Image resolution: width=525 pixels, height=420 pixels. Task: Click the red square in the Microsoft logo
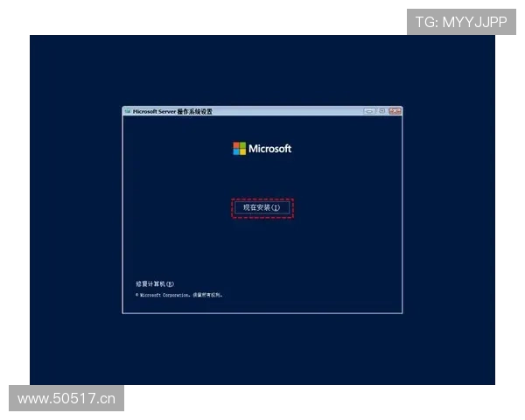click(x=236, y=145)
